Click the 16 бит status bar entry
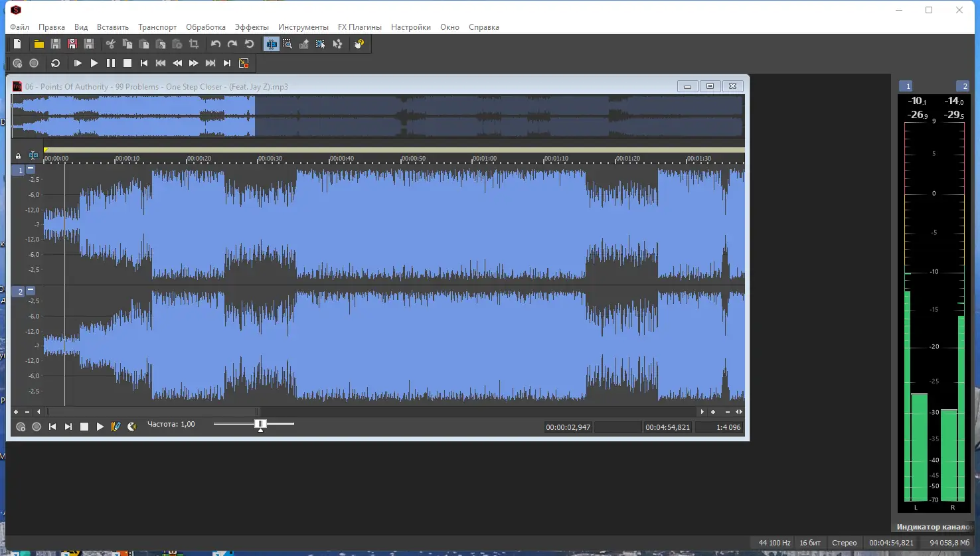Viewport: 980px width, 556px height. (x=810, y=543)
